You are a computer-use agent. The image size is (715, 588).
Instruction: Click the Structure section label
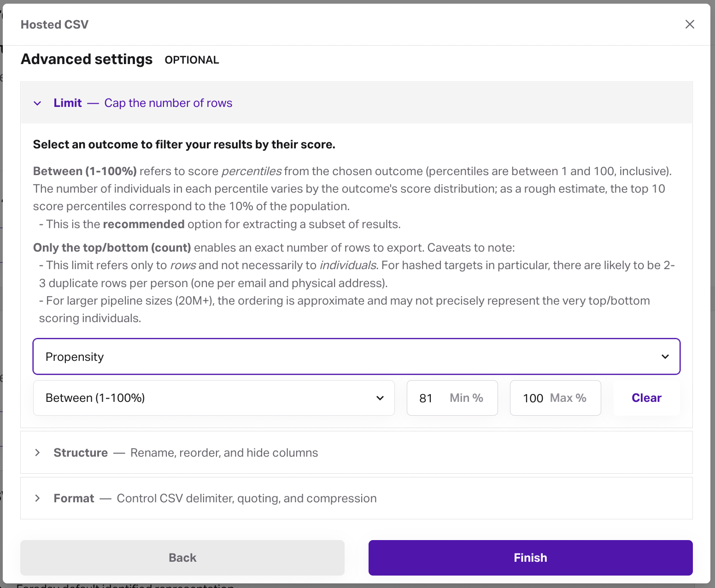(x=81, y=453)
